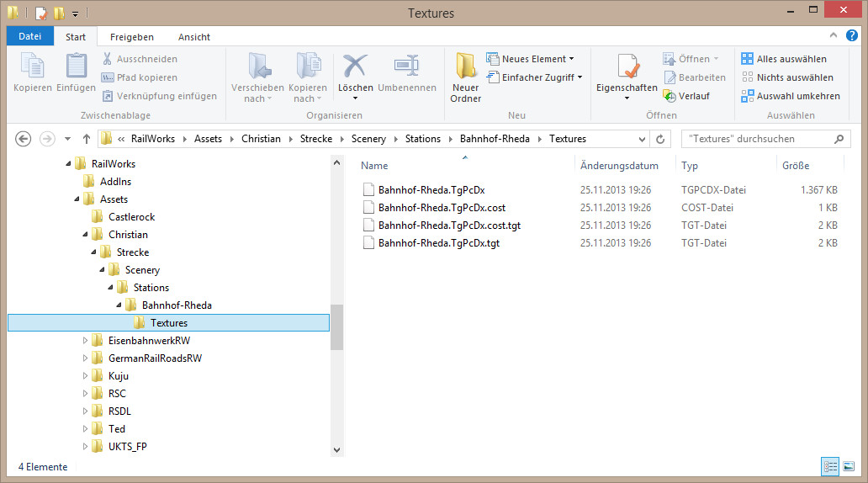
Task: Open Eigenschaften properties icon
Action: tap(628, 66)
